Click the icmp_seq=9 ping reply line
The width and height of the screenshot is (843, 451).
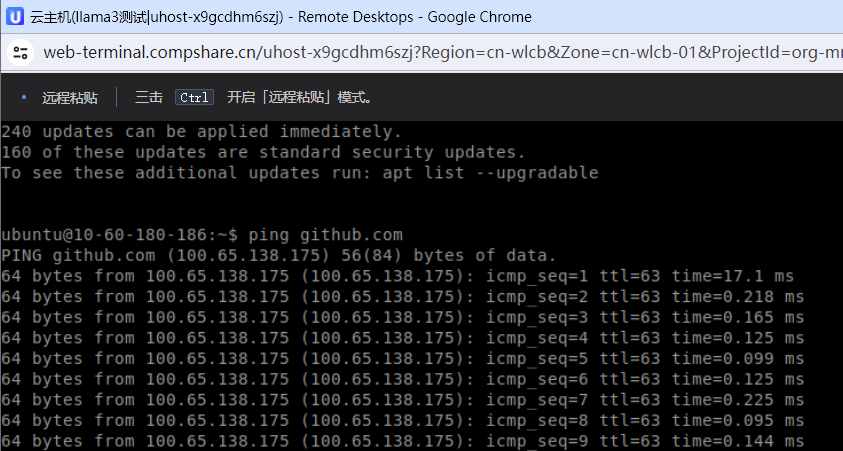[403, 441]
